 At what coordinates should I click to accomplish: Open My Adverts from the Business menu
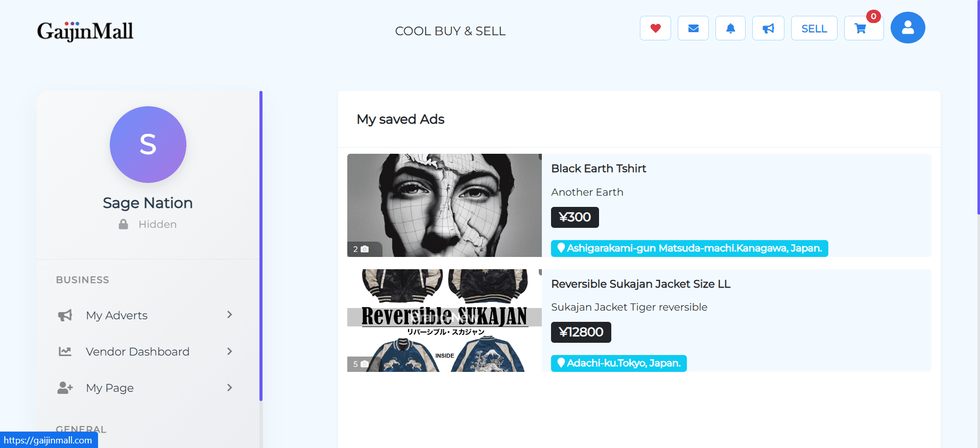click(x=116, y=315)
